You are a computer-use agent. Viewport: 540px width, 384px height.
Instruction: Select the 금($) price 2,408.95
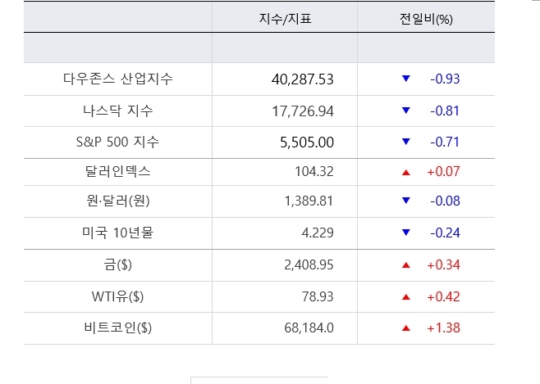click(309, 265)
